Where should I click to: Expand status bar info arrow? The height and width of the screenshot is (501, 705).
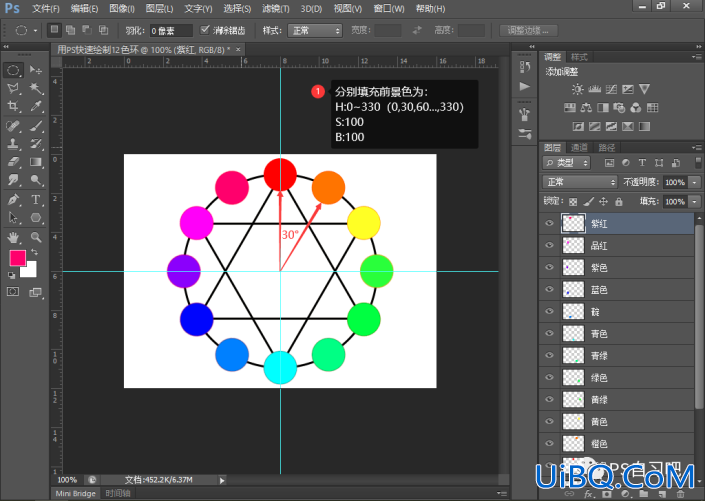coord(222,480)
